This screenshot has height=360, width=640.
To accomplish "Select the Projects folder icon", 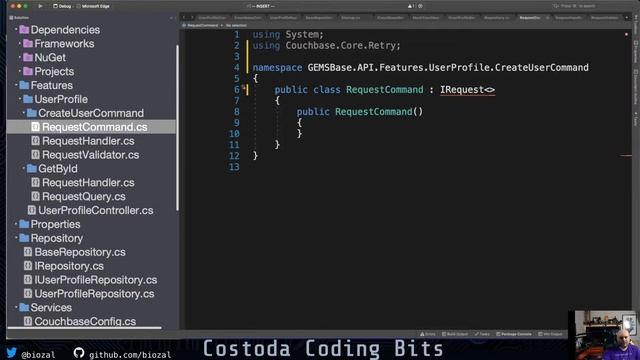I will (28, 71).
